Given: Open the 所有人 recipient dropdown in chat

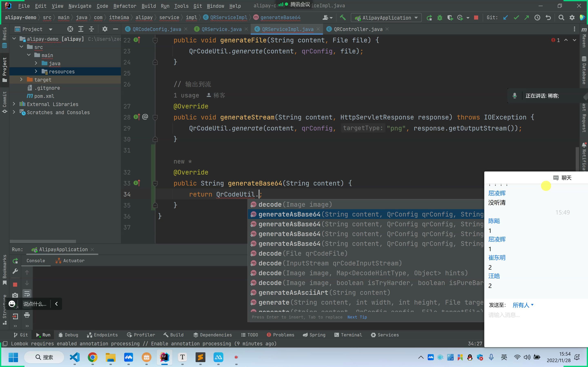Looking at the screenshot, I should point(523,305).
